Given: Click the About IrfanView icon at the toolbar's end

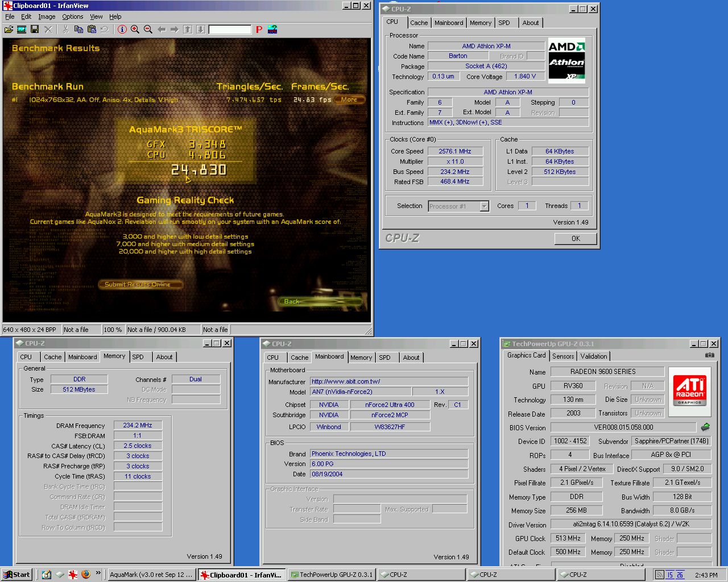Looking at the screenshot, I should (272, 30).
